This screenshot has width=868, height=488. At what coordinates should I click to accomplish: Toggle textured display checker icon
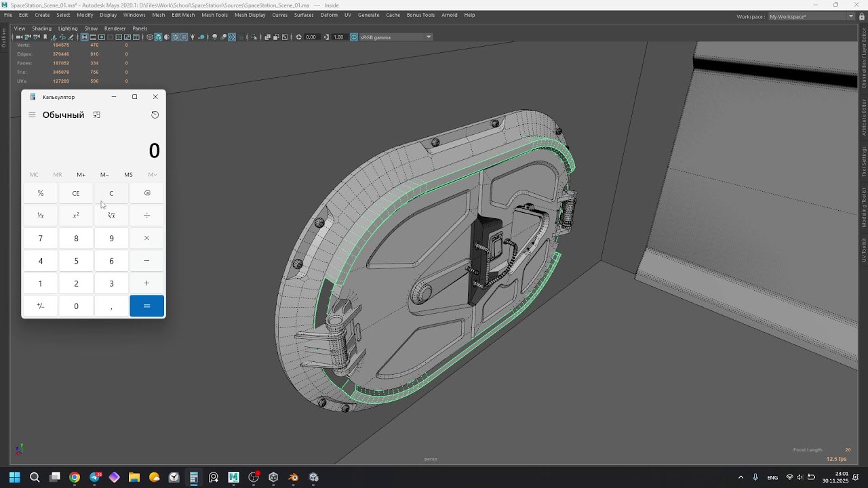(x=184, y=37)
